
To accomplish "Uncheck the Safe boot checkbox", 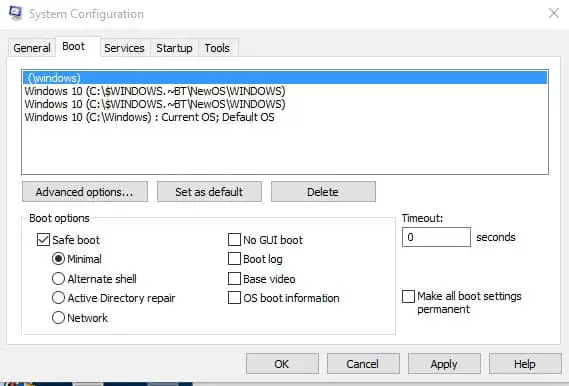I will coord(43,240).
